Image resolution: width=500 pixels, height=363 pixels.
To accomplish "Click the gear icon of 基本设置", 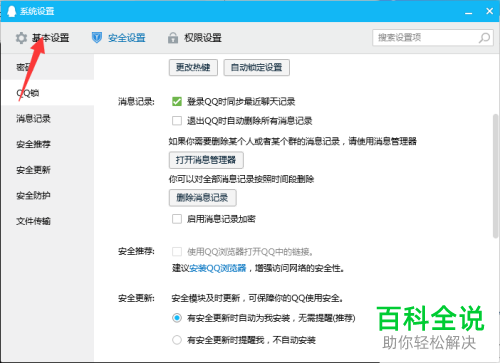I will 21,38.
